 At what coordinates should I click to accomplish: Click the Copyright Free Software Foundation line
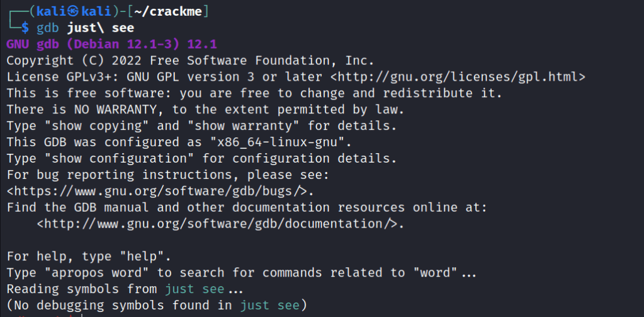click(190, 61)
